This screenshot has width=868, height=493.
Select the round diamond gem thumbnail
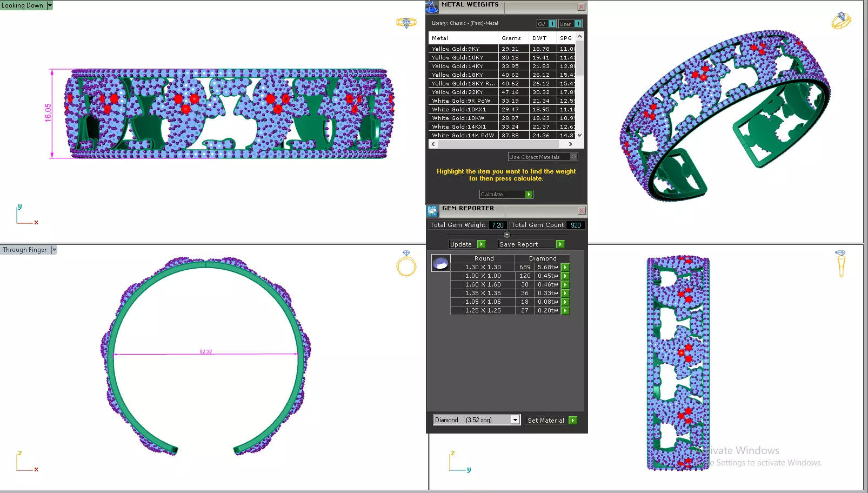pos(440,263)
